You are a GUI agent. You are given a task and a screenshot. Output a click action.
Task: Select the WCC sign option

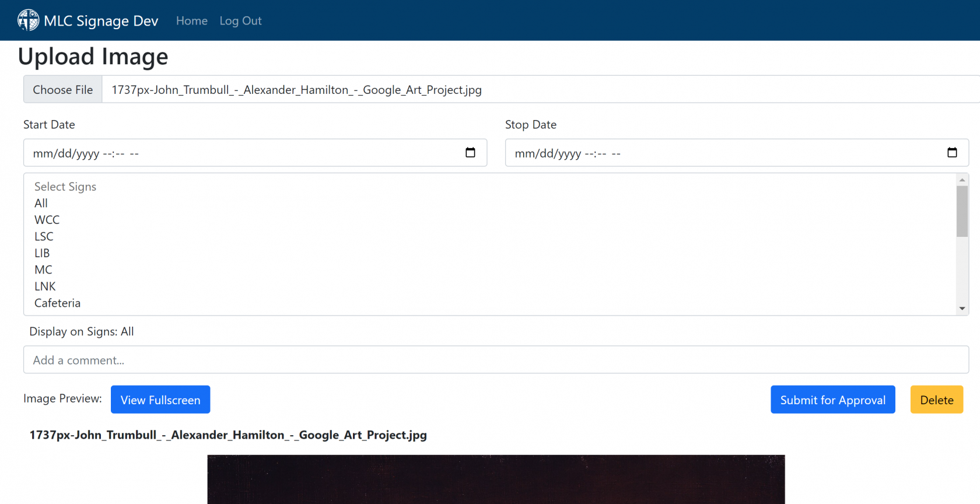[x=490, y=220]
